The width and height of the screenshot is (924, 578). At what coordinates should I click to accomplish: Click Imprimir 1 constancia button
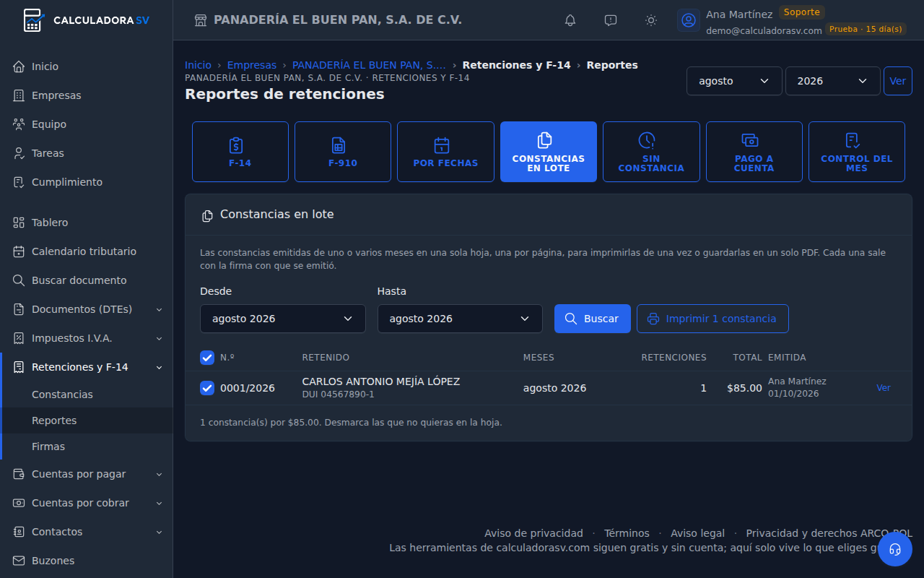click(712, 319)
